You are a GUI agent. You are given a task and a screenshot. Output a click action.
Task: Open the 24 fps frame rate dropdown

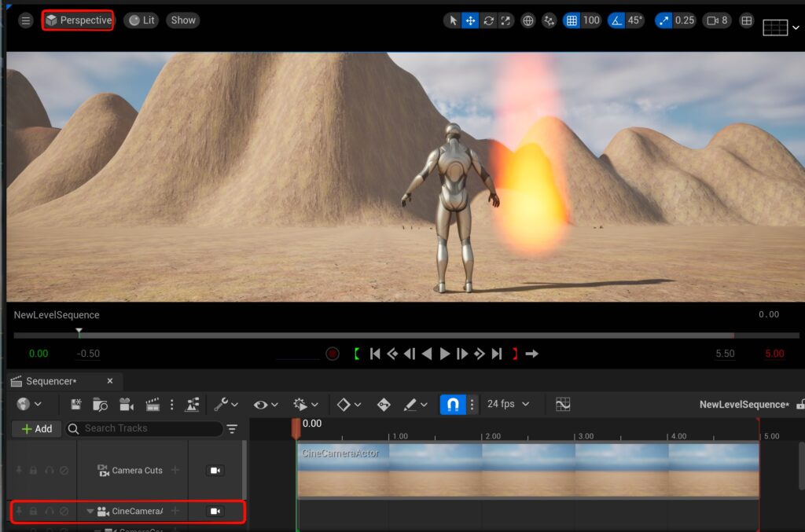pos(508,404)
